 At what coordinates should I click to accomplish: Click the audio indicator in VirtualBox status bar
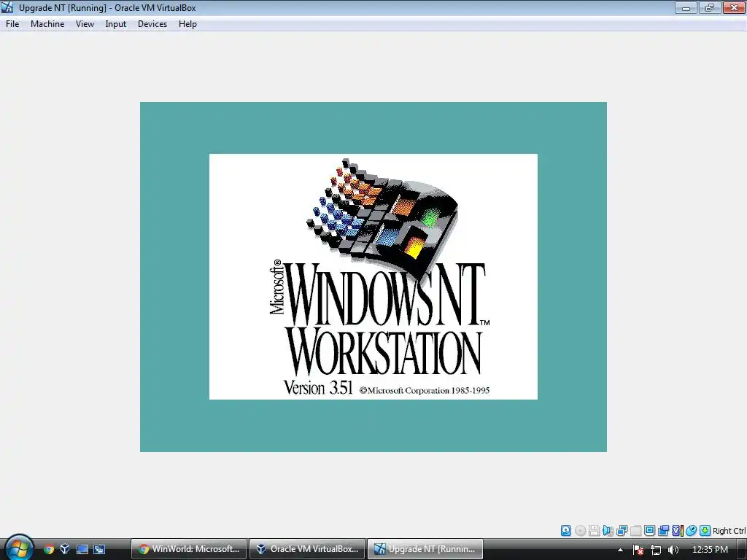(608, 531)
